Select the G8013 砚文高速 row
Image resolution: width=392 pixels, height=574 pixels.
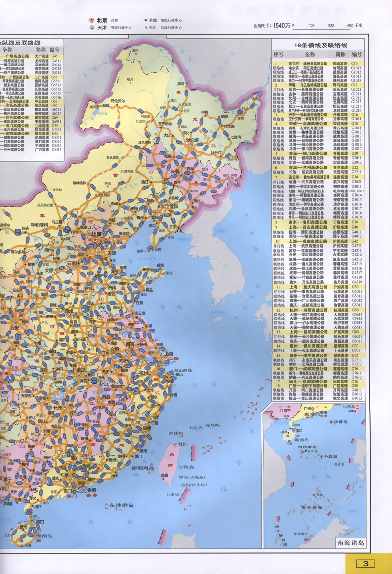point(318,398)
